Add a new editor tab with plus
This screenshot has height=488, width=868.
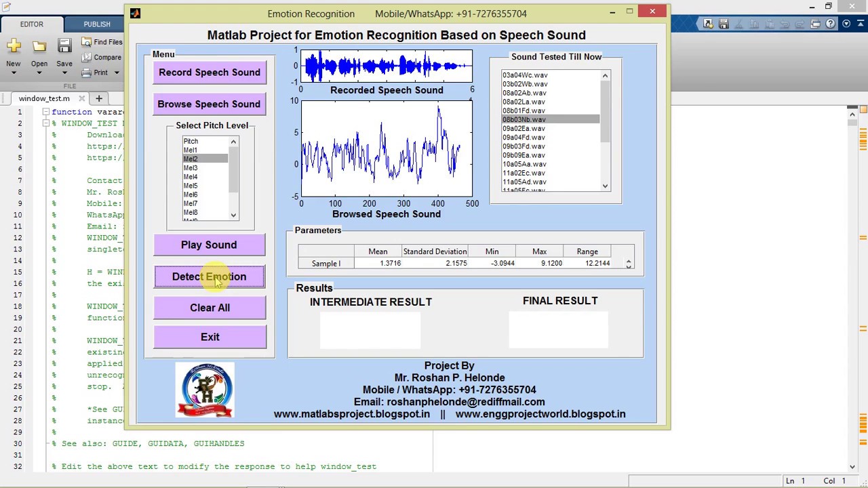pyautogui.click(x=98, y=98)
